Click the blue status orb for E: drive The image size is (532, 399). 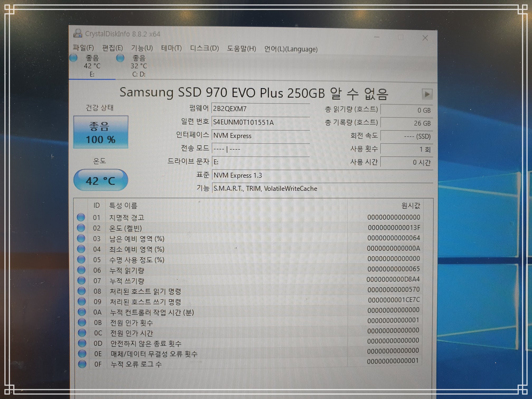(x=74, y=58)
